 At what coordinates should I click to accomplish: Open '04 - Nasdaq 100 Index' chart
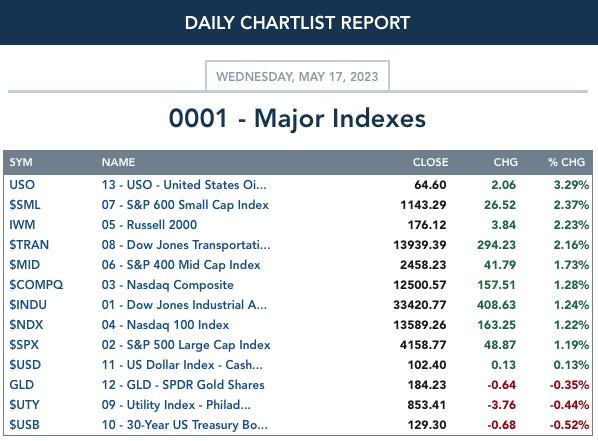point(165,325)
